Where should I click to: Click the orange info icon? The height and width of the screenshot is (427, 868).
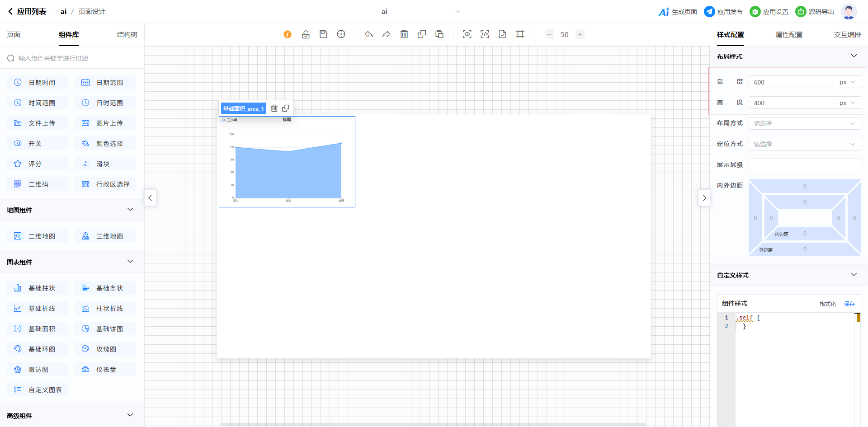pyautogui.click(x=288, y=34)
